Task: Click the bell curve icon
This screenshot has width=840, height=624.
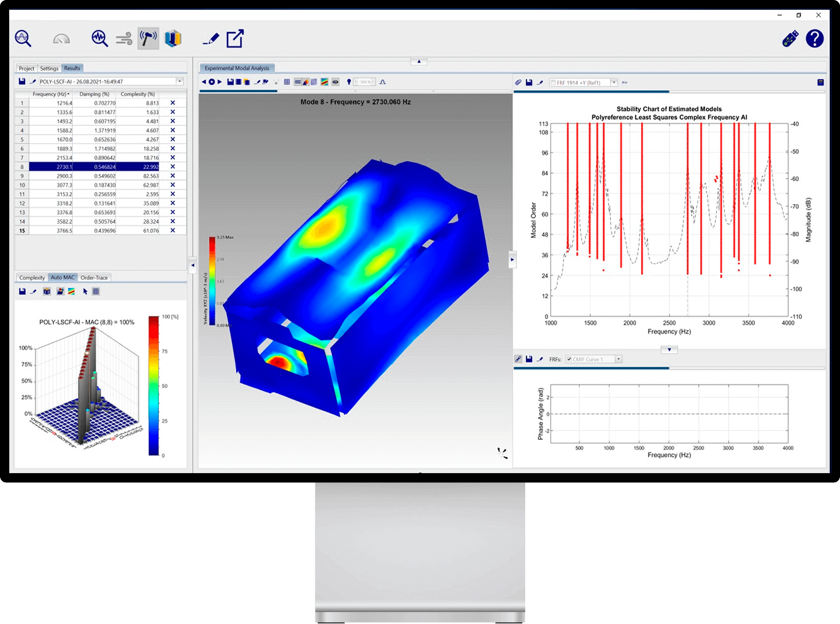Action: tap(382, 82)
